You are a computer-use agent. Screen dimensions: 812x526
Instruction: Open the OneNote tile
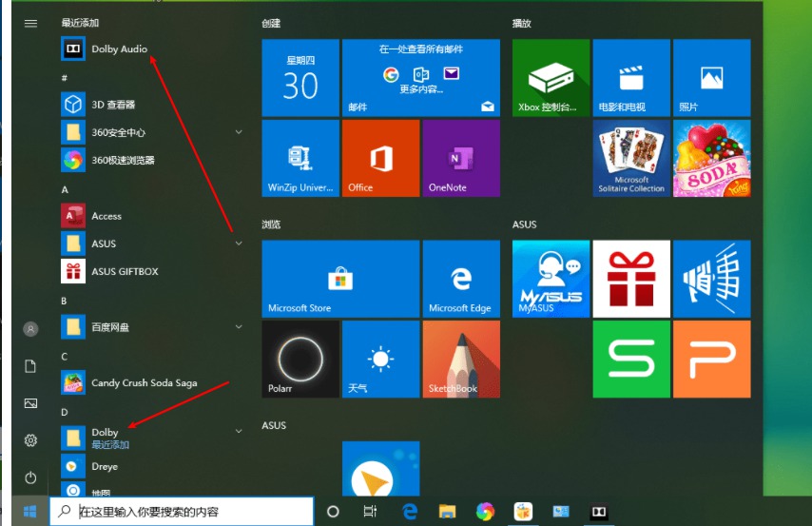[461, 158]
